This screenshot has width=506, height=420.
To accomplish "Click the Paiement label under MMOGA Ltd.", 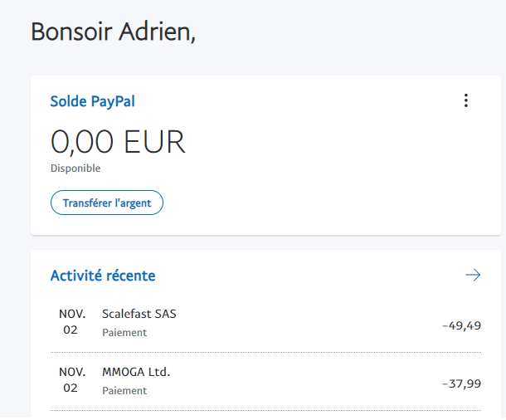I will click(124, 390).
